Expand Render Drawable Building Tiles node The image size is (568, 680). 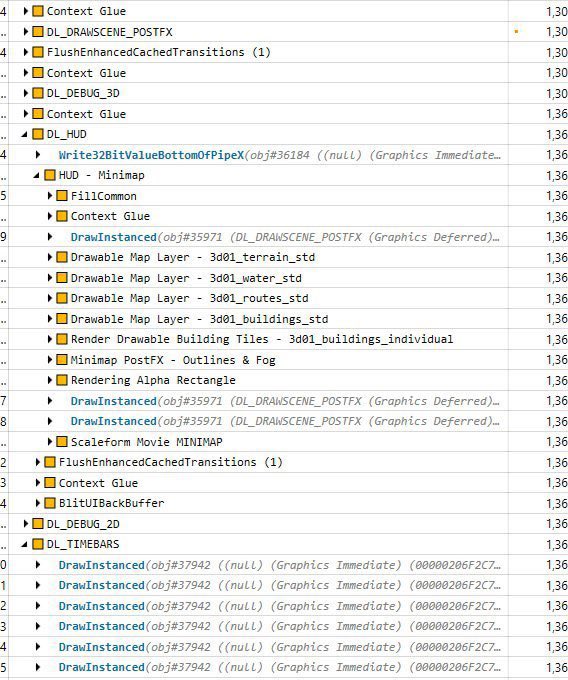[50, 339]
